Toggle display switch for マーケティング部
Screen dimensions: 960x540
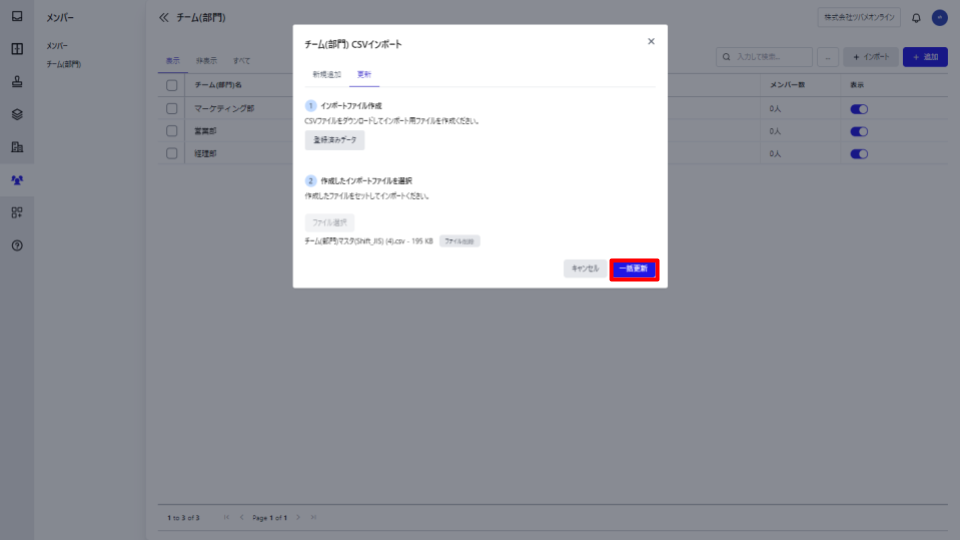(x=859, y=109)
